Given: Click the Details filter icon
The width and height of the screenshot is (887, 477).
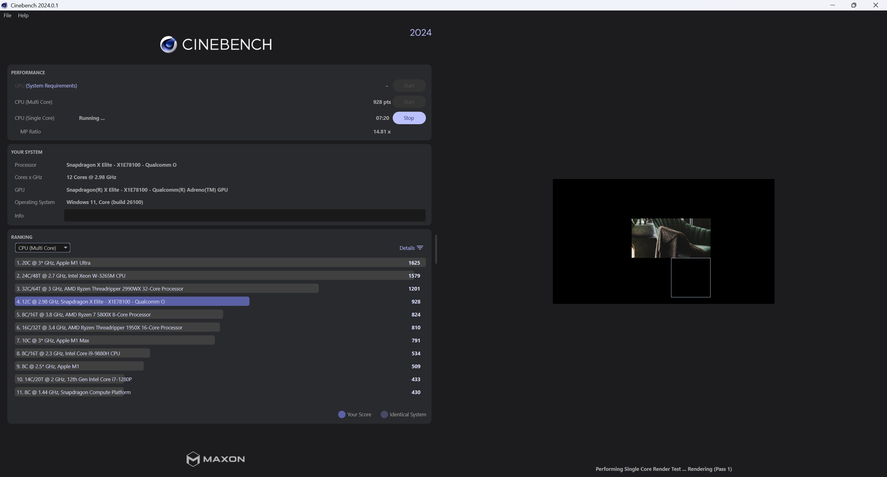Looking at the screenshot, I should 420,248.
